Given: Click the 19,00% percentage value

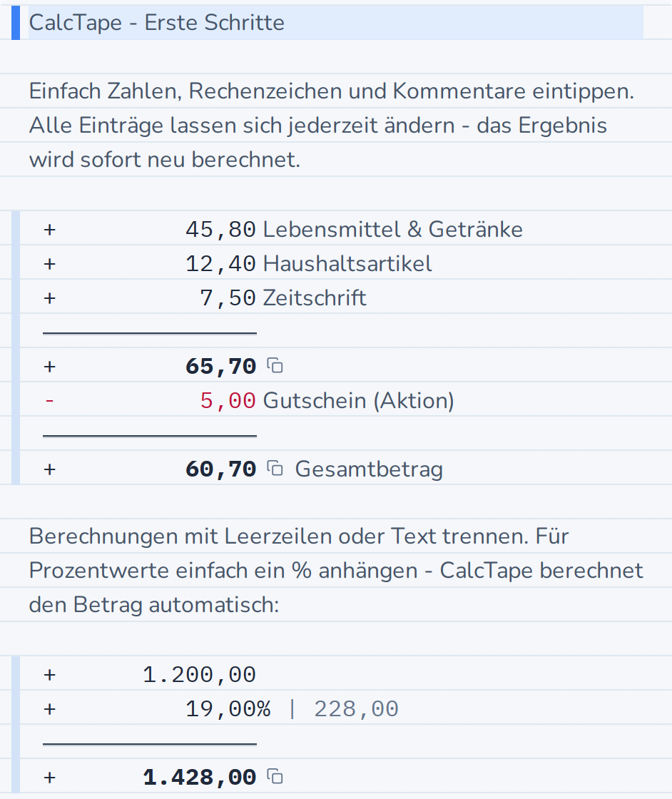Looking at the screenshot, I should (x=228, y=708).
